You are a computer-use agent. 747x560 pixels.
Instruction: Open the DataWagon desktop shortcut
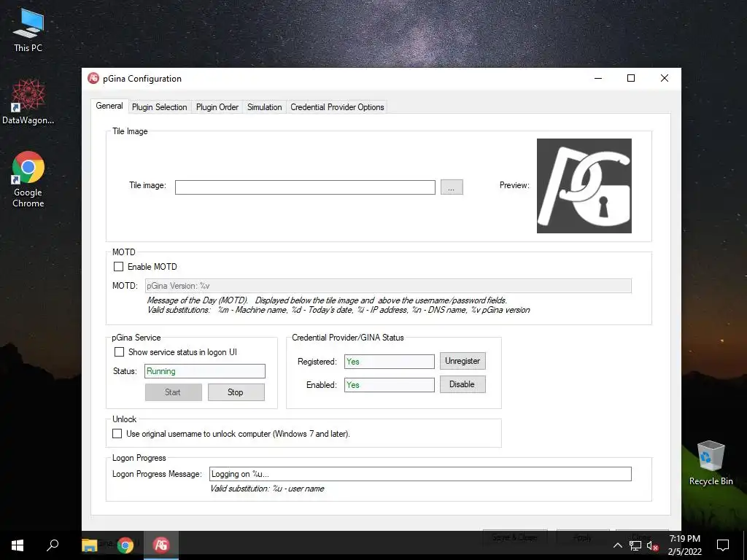click(x=28, y=102)
